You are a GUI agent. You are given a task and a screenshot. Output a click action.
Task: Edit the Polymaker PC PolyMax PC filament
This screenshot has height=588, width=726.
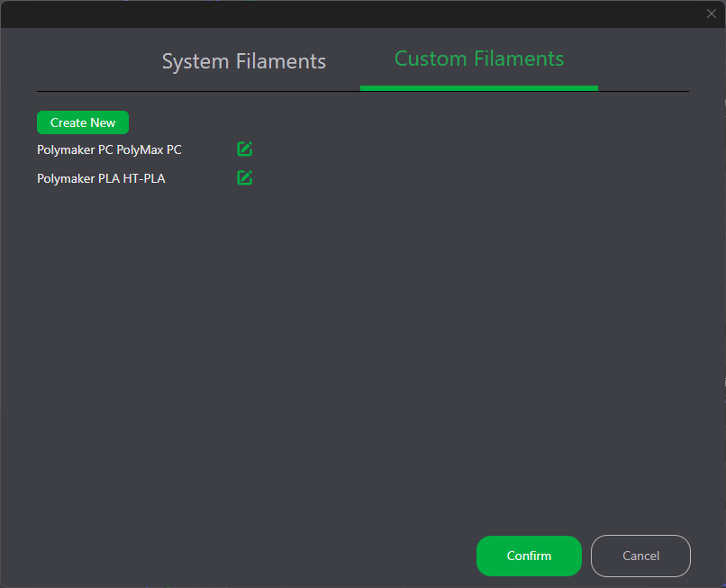[244, 149]
